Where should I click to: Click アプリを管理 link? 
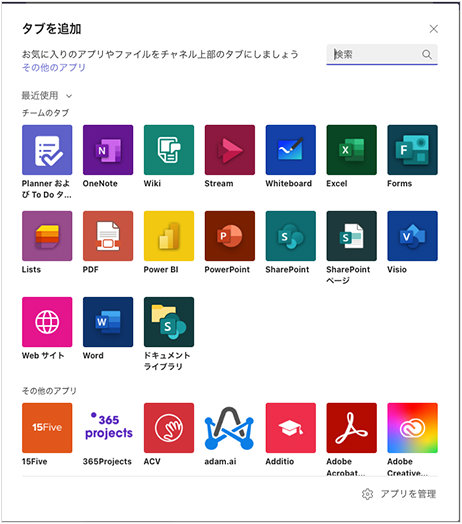[408, 494]
